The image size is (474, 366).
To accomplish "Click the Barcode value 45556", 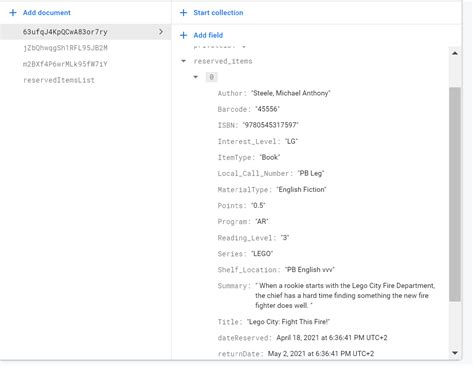I will click(x=267, y=109).
